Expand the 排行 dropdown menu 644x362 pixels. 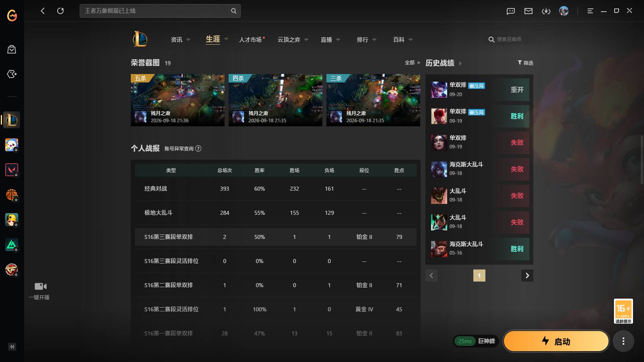(374, 40)
